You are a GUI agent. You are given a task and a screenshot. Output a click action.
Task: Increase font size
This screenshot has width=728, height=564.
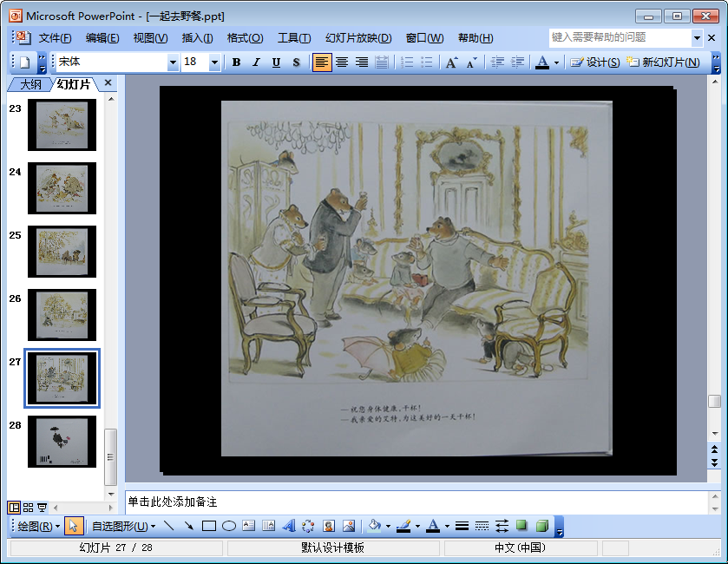[x=452, y=62]
